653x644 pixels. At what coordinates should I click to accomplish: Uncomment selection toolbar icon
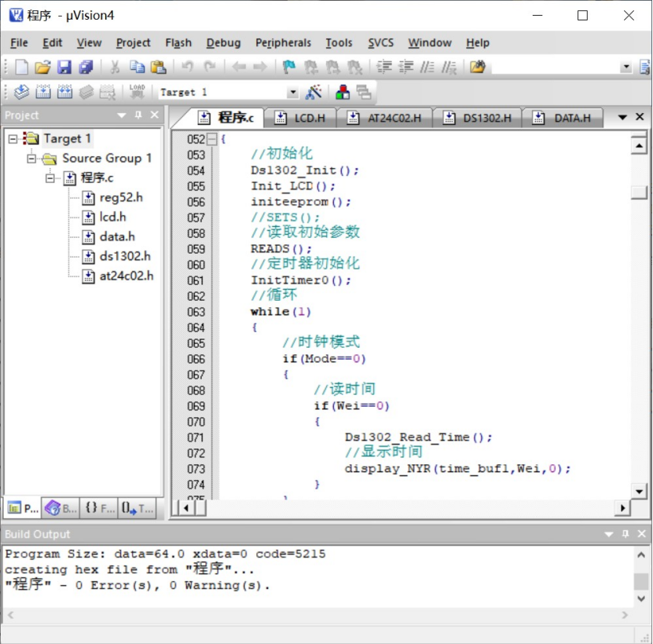(449, 67)
